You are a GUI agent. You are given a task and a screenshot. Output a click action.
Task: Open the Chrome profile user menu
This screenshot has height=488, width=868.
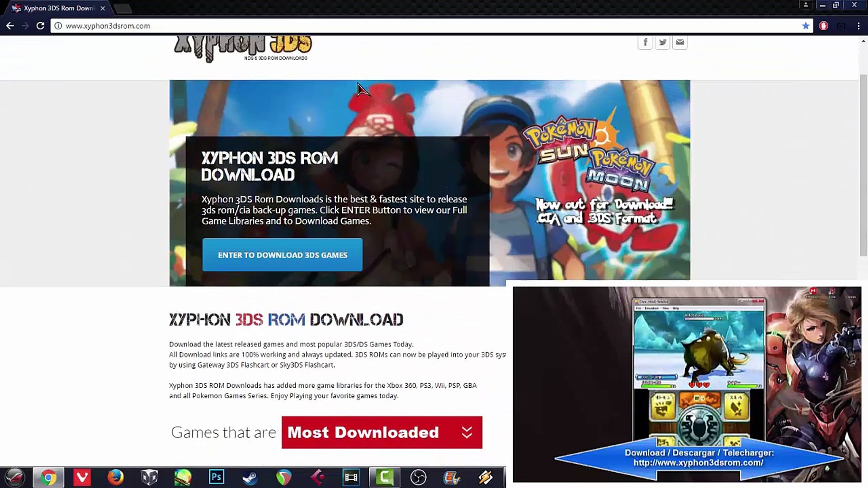[x=806, y=5]
